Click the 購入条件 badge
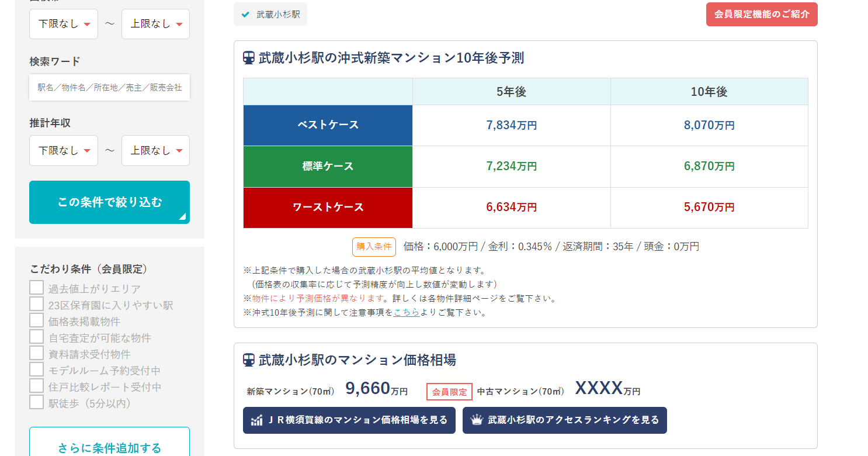Image resolution: width=868 pixels, height=456 pixels. (374, 247)
